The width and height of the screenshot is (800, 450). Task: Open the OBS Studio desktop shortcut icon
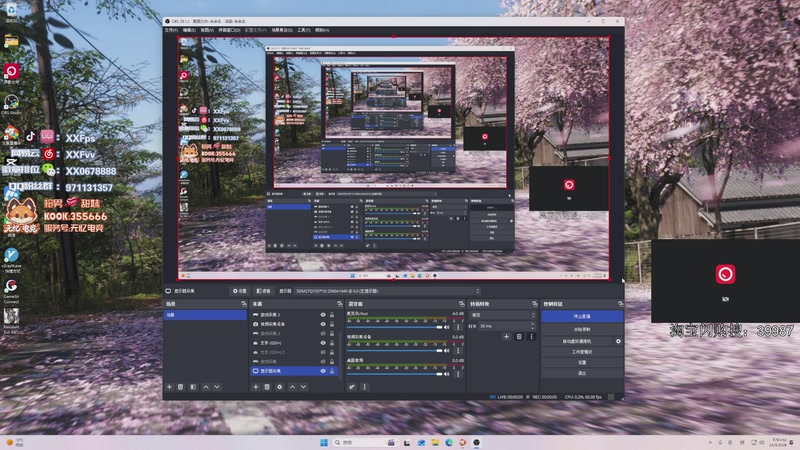pyautogui.click(x=11, y=103)
